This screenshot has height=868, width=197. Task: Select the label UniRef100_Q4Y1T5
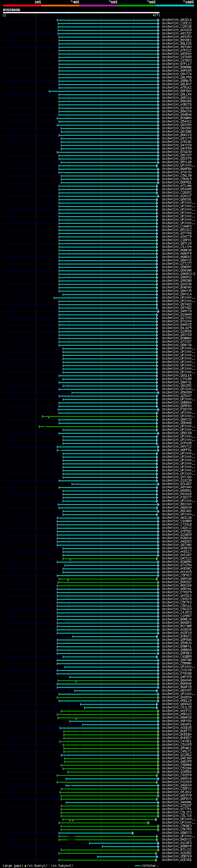176,139
